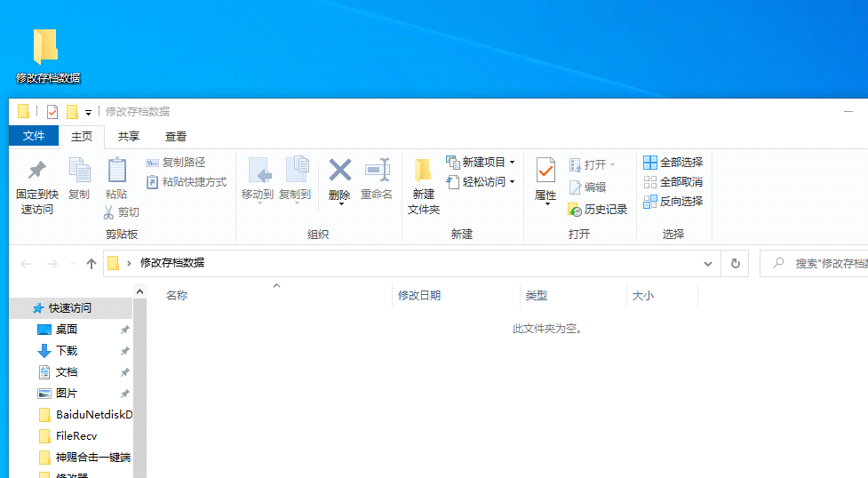This screenshot has height=478, width=868.
Task: Click the 复制 copy icon in ribbon
Action: pos(79,170)
